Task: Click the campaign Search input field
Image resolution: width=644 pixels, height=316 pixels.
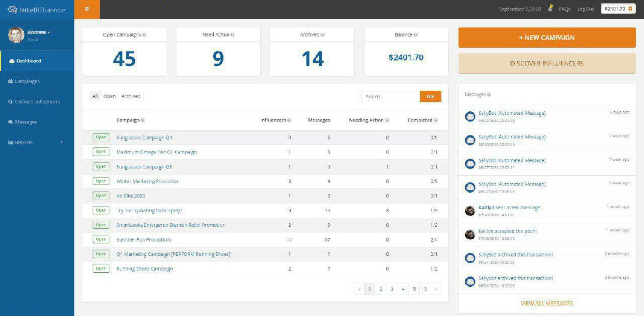Action: point(390,97)
